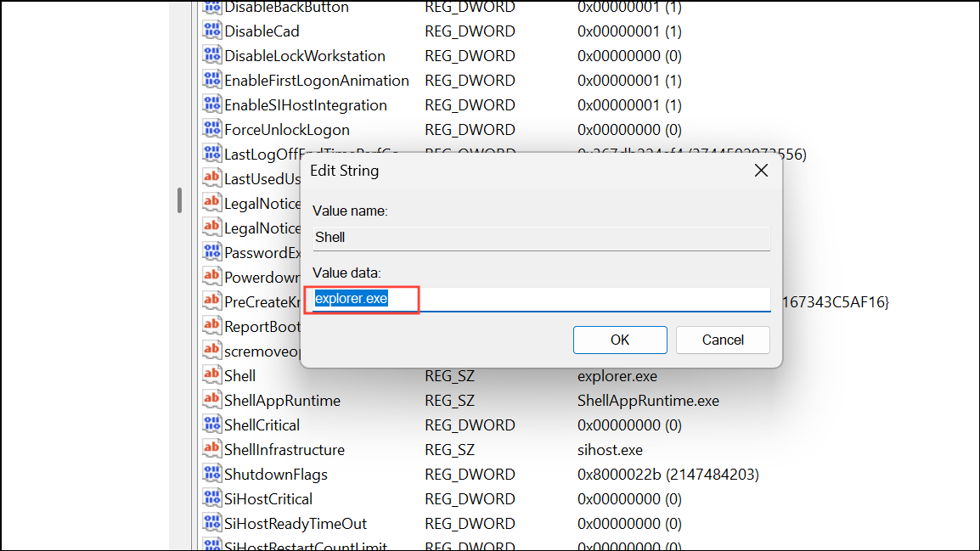This screenshot has height=551, width=980.
Task: Select the SiHostReadyTimeOut value name
Action: pos(296,524)
